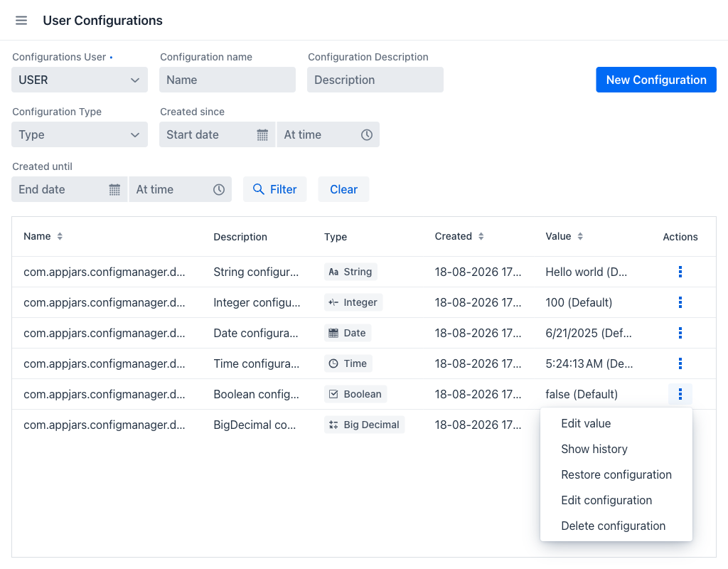Click the 'Integer configu...' description cell
The width and height of the screenshot is (728, 569).
257,302
